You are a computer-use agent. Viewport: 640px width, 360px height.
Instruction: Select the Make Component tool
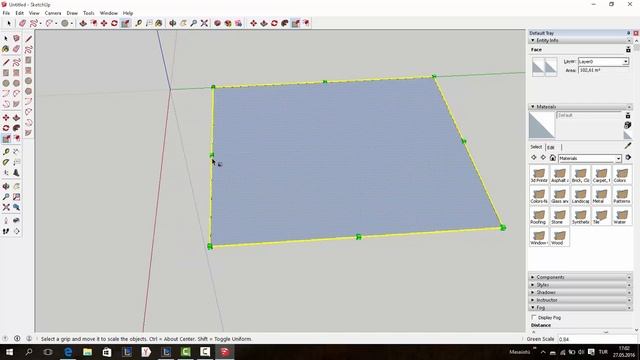click(16, 38)
